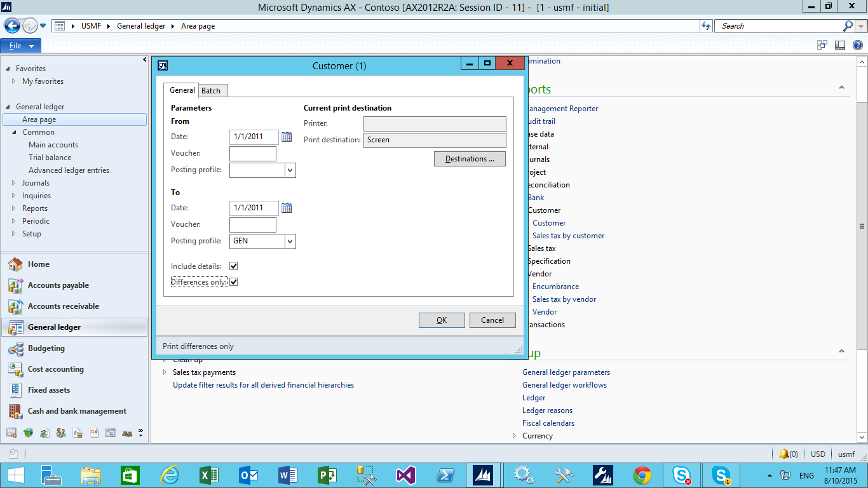Click the refresh icon beside address bar

pyautogui.click(x=706, y=26)
